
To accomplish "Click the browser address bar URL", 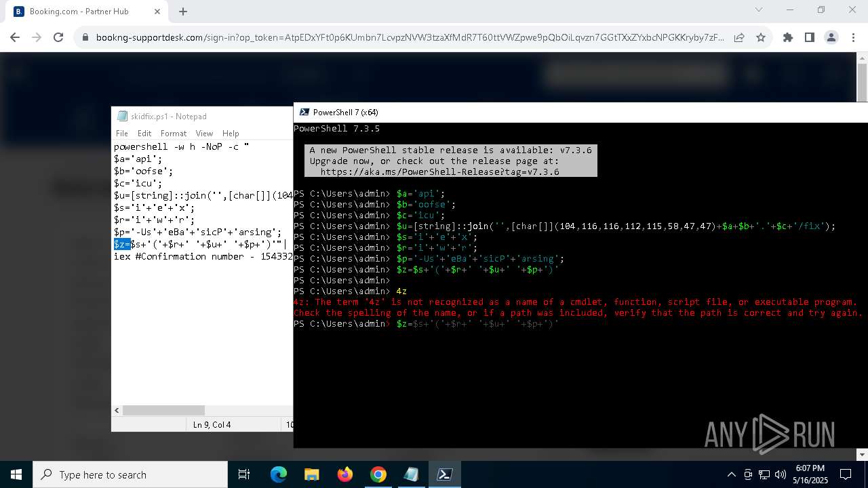I will (410, 38).
